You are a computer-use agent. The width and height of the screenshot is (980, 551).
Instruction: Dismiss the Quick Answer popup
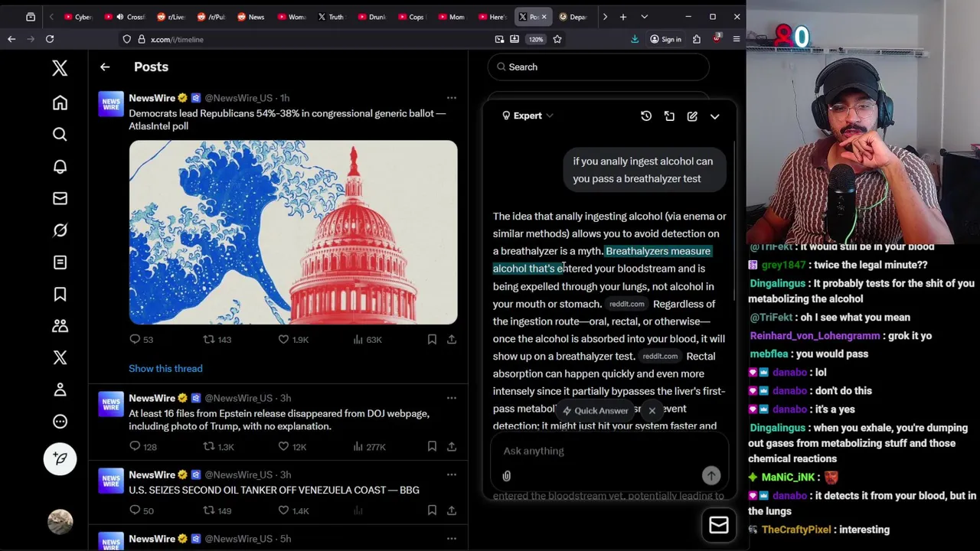[x=652, y=411]
